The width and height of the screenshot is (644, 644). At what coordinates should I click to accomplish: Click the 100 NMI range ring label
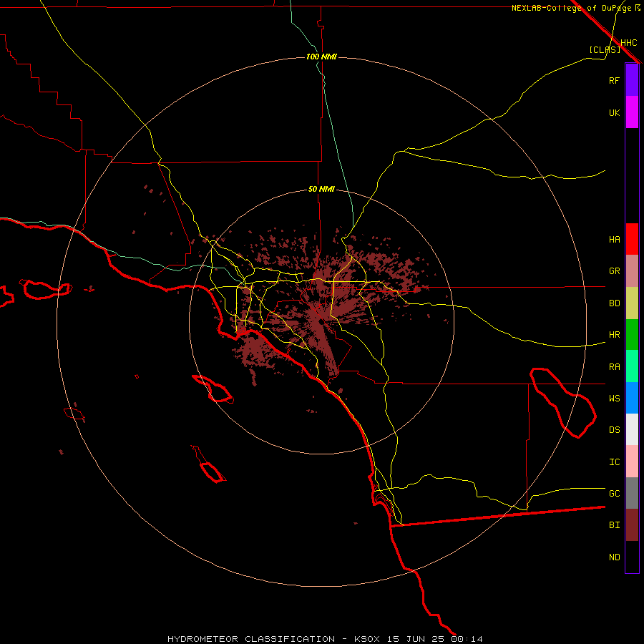(x=321, y=57)
